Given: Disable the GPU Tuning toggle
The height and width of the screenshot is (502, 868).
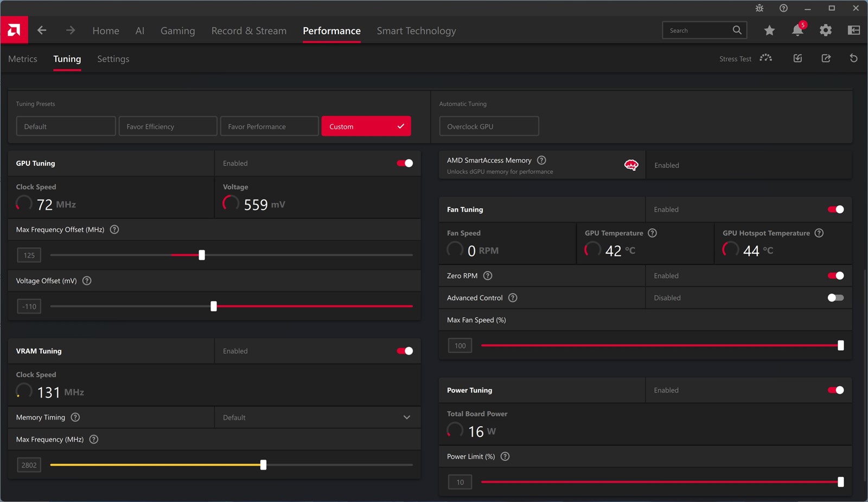Looking at the screenshot, I should click(x=405, y=163).
